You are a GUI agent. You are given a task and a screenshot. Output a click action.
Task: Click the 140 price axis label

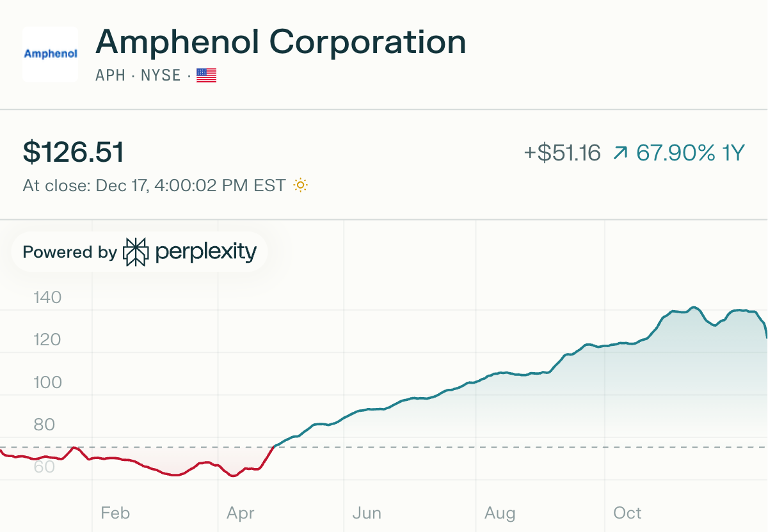(x=47, y=297)
